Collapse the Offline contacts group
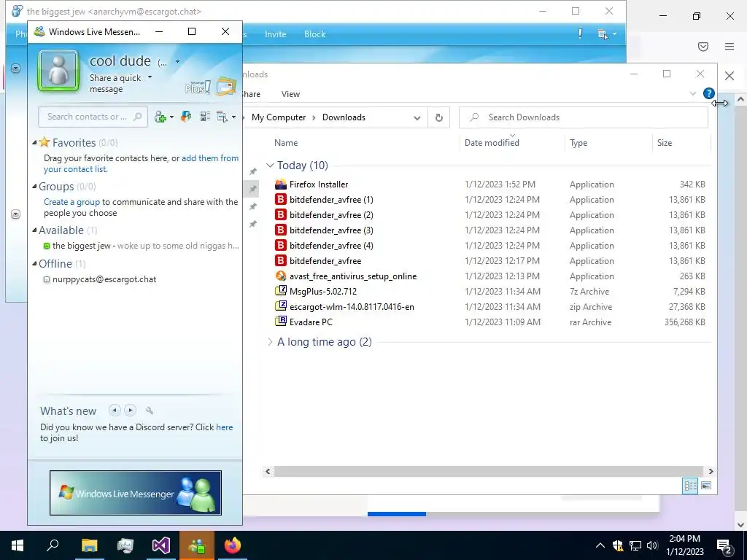The height and width of the screenshot is (560, 747). pos(34,263)
